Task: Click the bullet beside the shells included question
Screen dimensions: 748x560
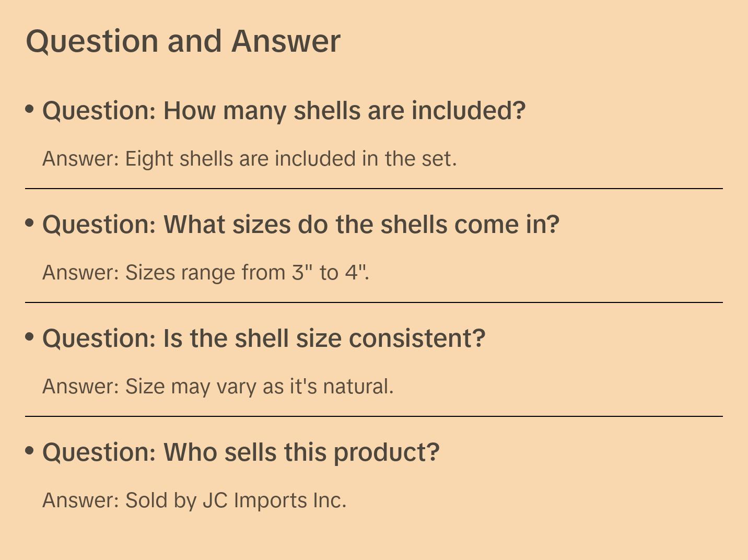Action: (x=30, y=109)
